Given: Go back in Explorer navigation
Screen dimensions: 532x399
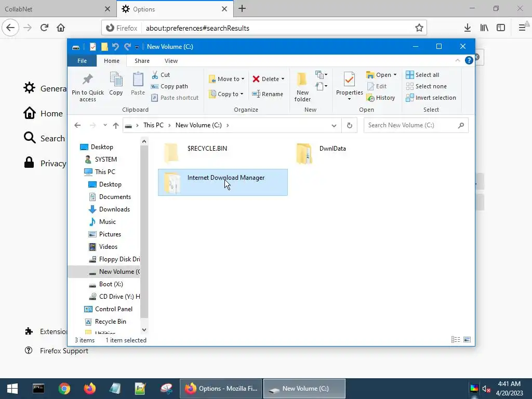Looking at the screenshot, I should tap(78, 126).
